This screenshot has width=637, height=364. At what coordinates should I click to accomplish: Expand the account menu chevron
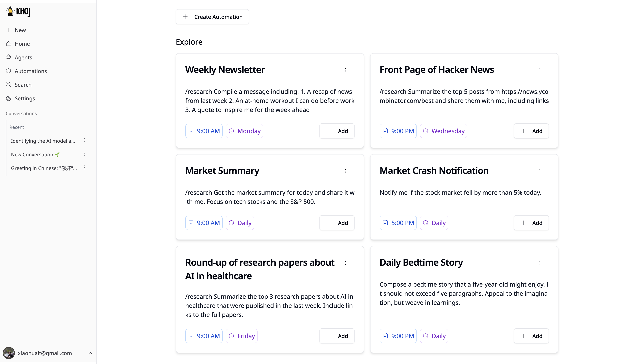click(90, 353)
